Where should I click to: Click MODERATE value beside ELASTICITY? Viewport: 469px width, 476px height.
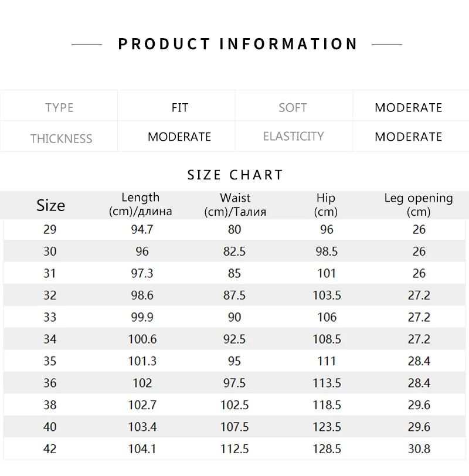[x=408, y=137]
